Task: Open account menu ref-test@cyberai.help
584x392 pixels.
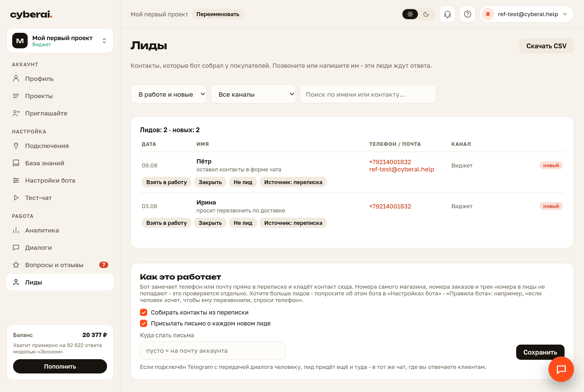Action: (527, 14)
